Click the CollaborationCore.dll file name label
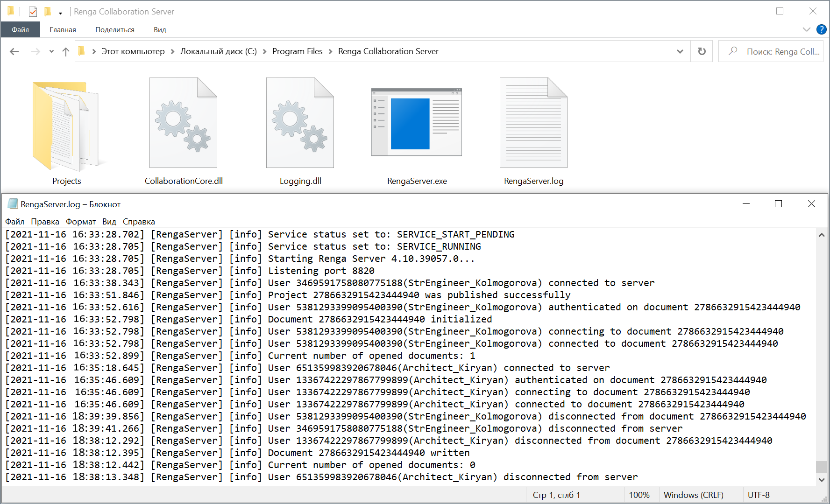This screenshot has height=504, width=830. pos(184,181)
